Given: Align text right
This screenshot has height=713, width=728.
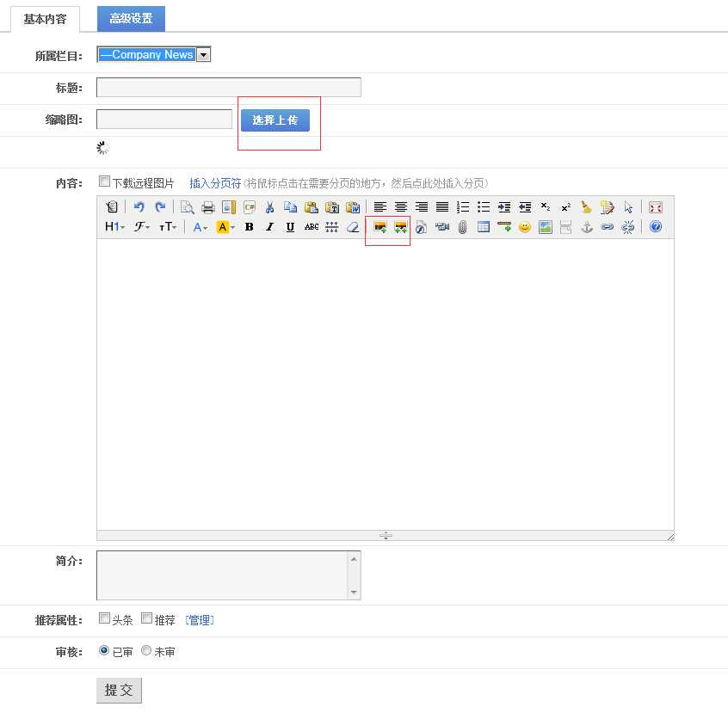Looking at the screenshot, I should coord(422,207).
